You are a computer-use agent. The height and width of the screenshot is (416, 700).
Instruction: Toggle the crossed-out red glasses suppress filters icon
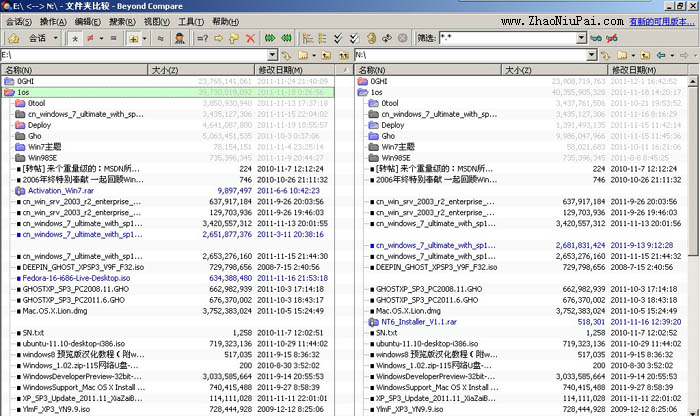[x=612, y=38]
